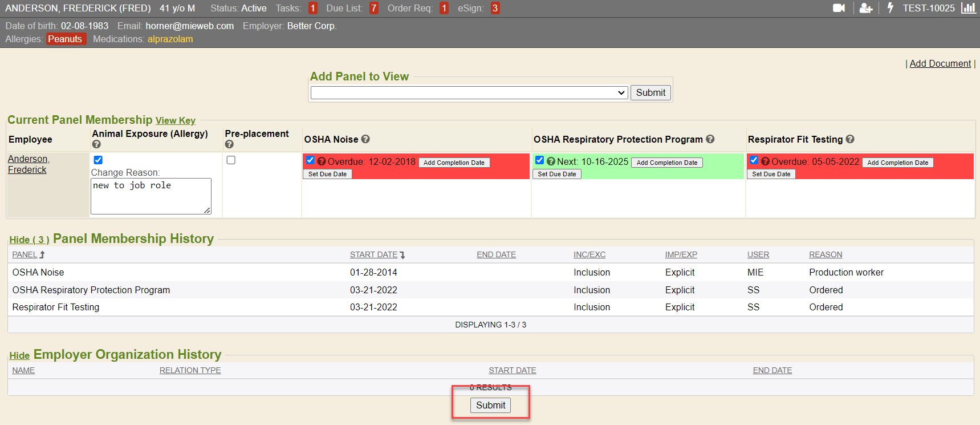Open the Add Panel to View dropdown
Image resolution: width=980 pixels, height=425 pixels.
469,93
